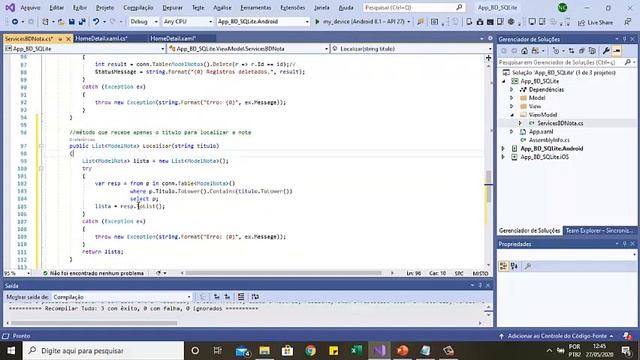Open the Ferramentas menu
Viewport: 640px width, 360px height.
(x=256, y=8)
